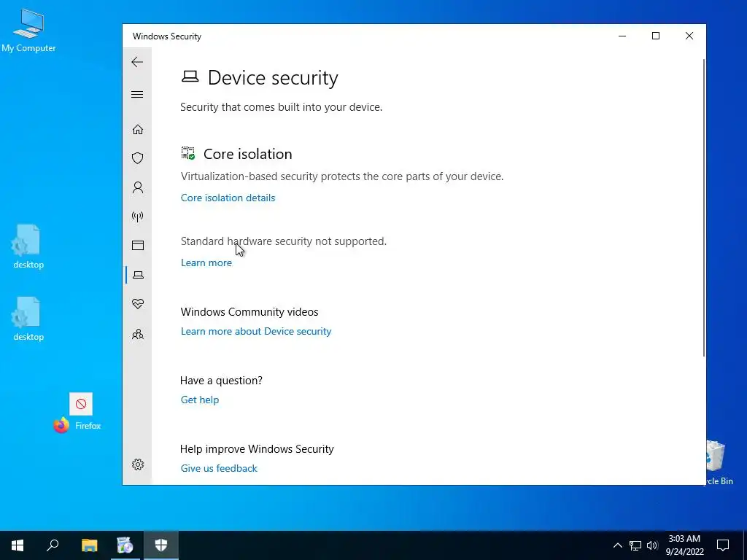This screenshot has width=747, height=560.
Task: Click 'Security that comes built into your device.'
Action: [x=281, y=107]
